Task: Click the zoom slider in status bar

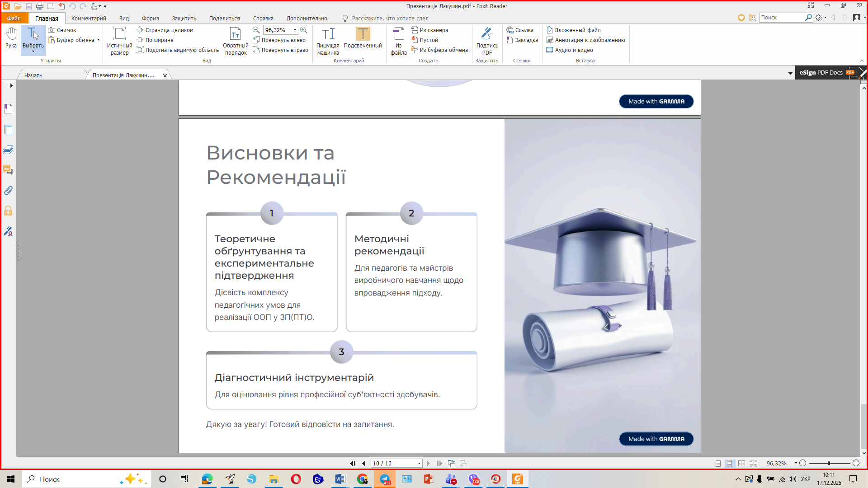Action: [829, 463]
